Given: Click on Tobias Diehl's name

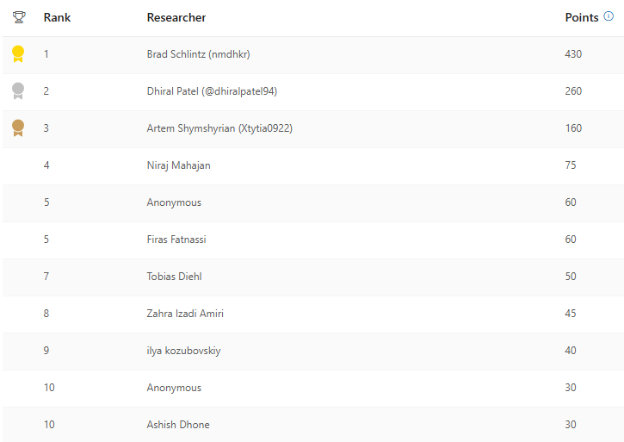Looking at the screenshot, I should tap(174, 276).
